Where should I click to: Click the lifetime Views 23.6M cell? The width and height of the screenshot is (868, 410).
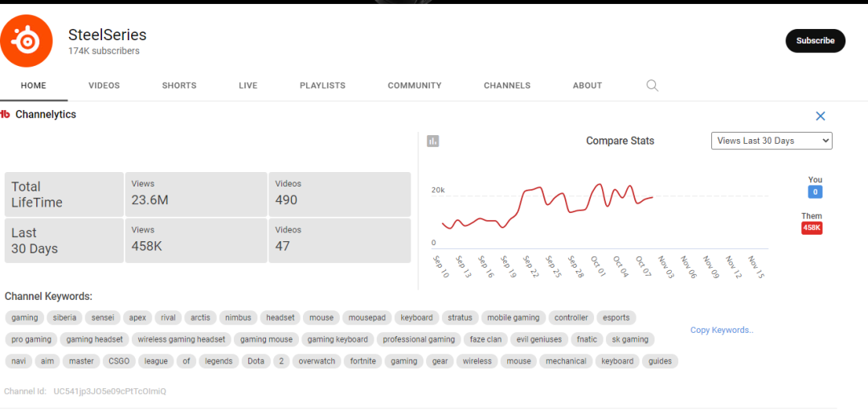[x=197, y=195]
